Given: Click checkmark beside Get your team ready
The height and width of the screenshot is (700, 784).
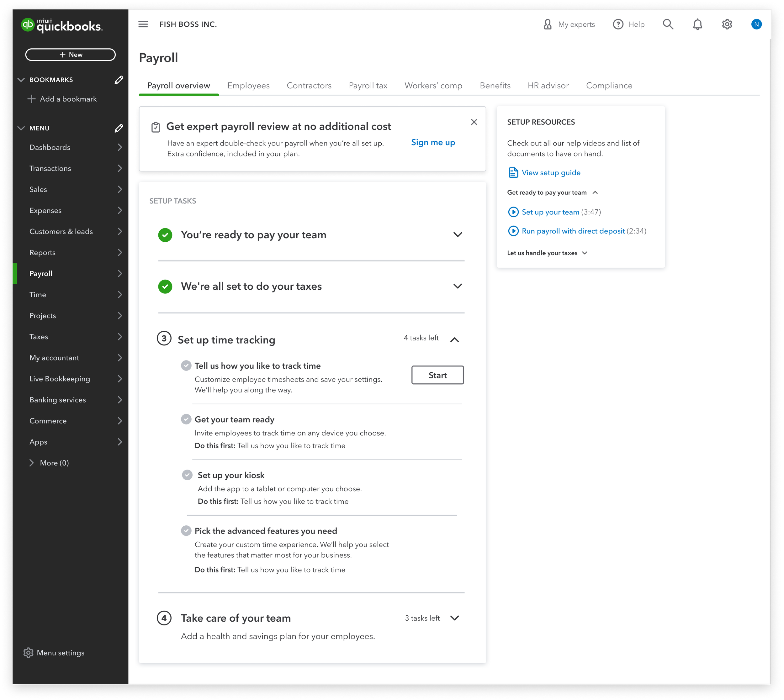Looking at the screenshot, I should click(x=186, y=419).
